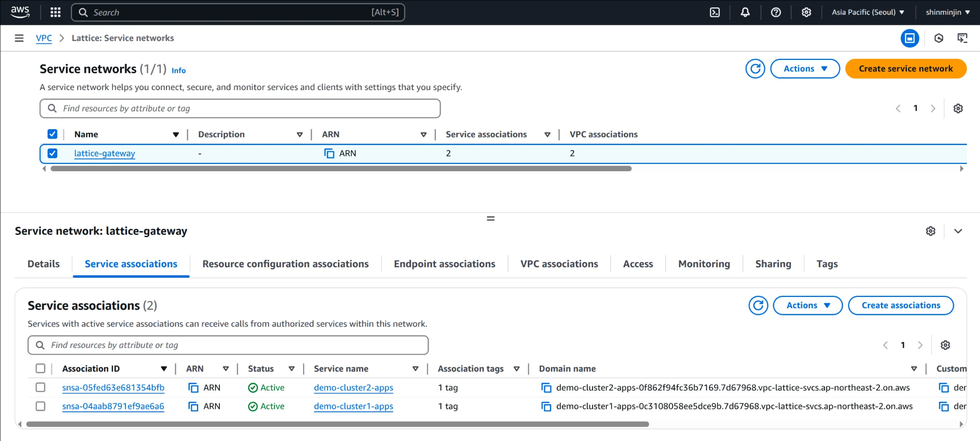
Task: Open the shinminjin account menu
Action: click(948, 12)
